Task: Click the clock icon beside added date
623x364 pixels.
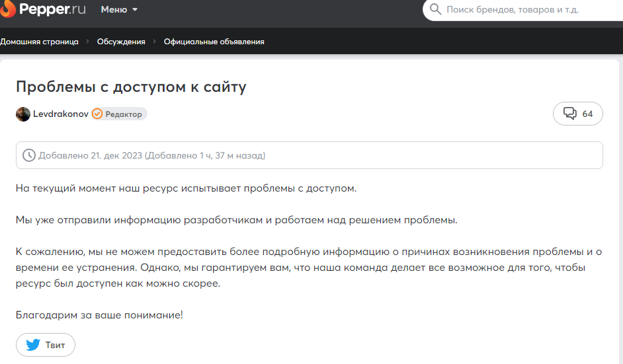Action: point(28,155)
